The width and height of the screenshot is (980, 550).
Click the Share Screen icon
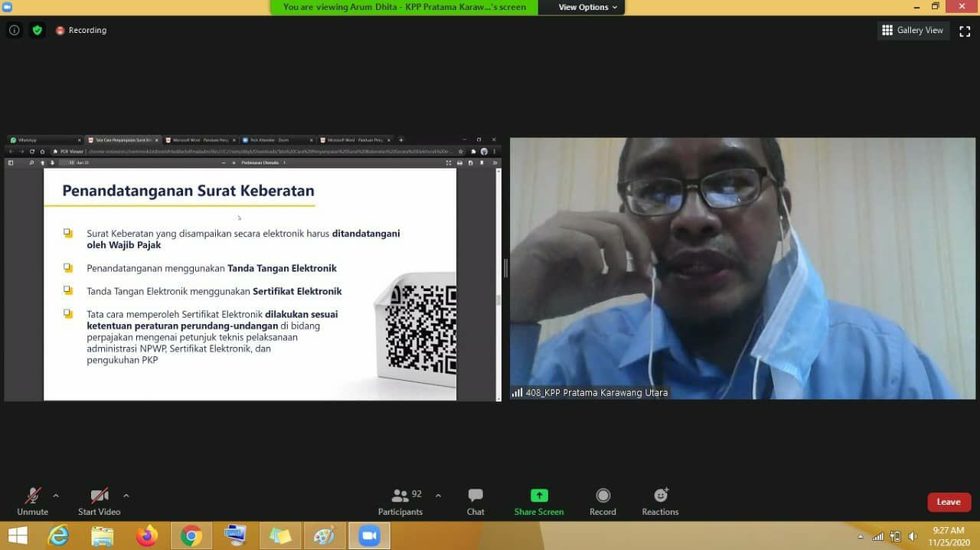(x=539, y=502)
